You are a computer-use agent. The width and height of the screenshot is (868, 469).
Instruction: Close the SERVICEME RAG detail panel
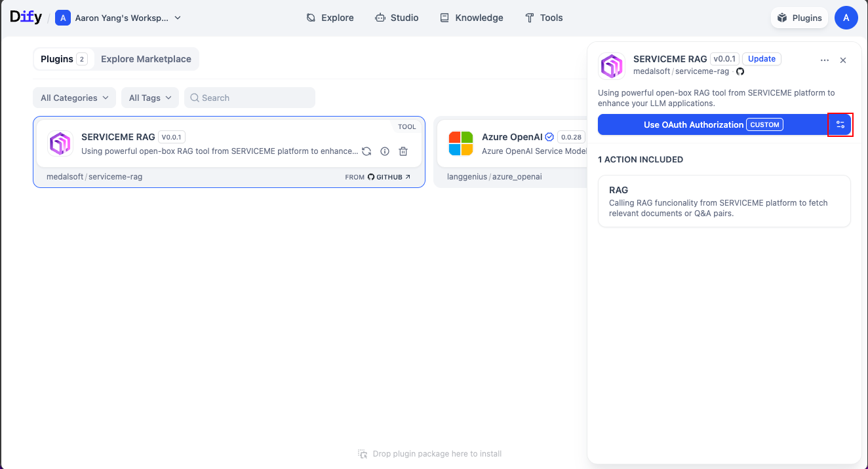coord(843,60)
